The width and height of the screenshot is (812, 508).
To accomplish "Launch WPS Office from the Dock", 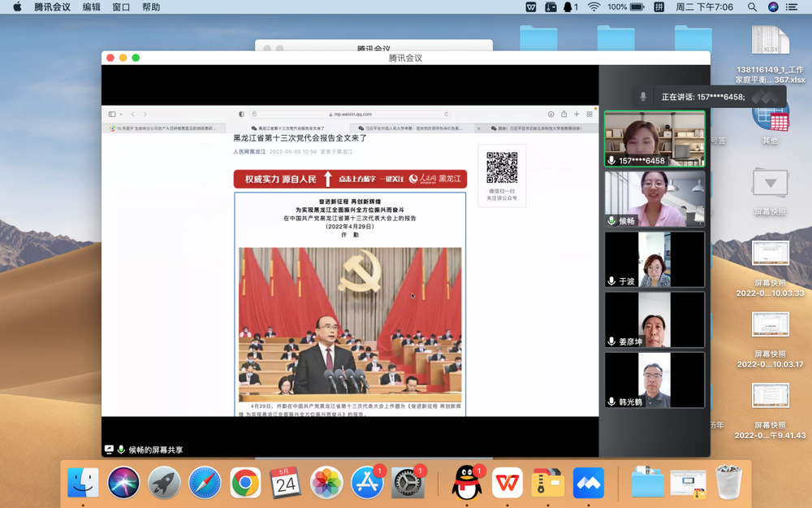I will point(508,482).
